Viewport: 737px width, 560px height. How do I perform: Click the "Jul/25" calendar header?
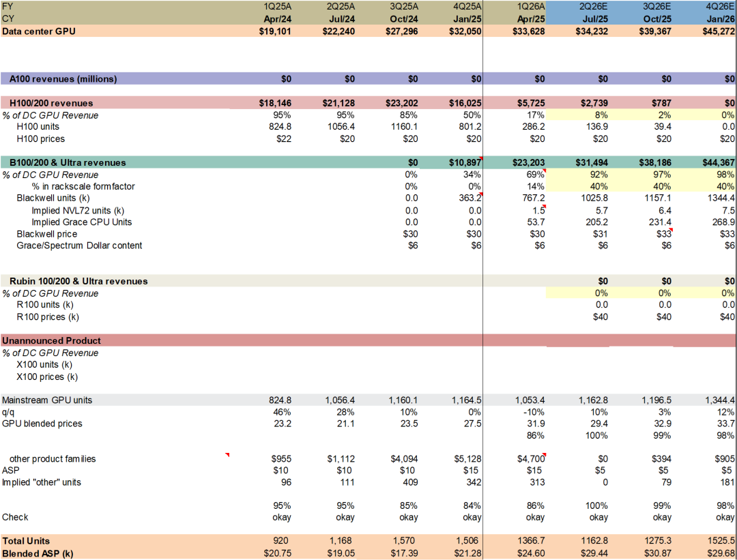pos(595,19)
